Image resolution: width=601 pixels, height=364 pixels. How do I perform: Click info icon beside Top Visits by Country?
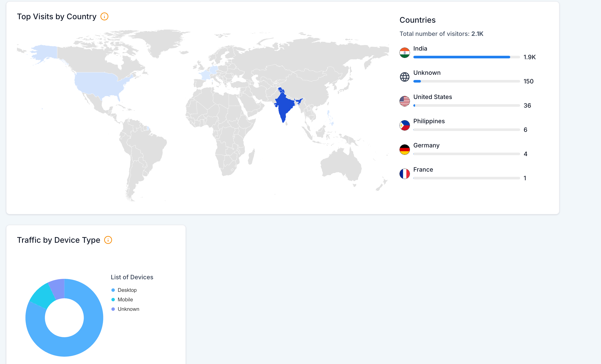(x=104, y=17)
